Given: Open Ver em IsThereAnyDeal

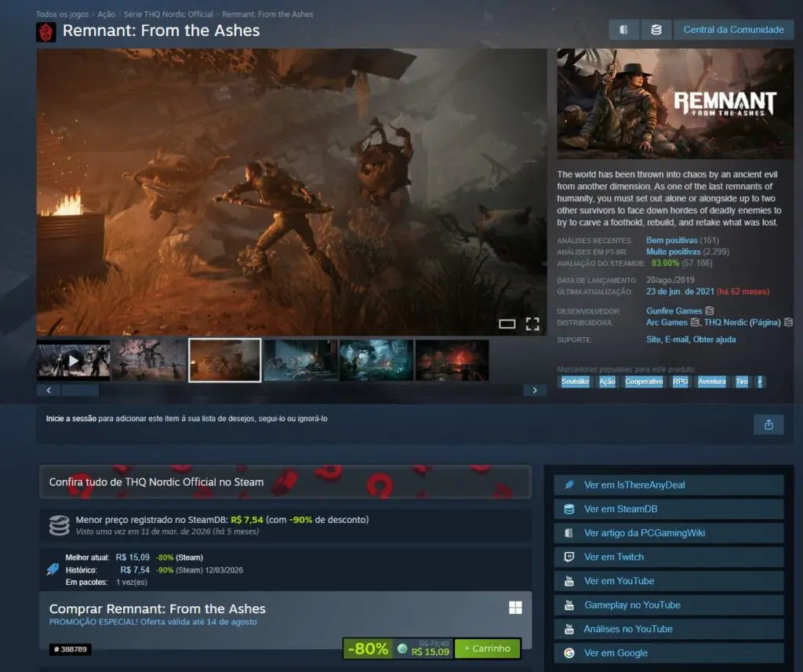Looking at the screenshot, I should [669, 485].
